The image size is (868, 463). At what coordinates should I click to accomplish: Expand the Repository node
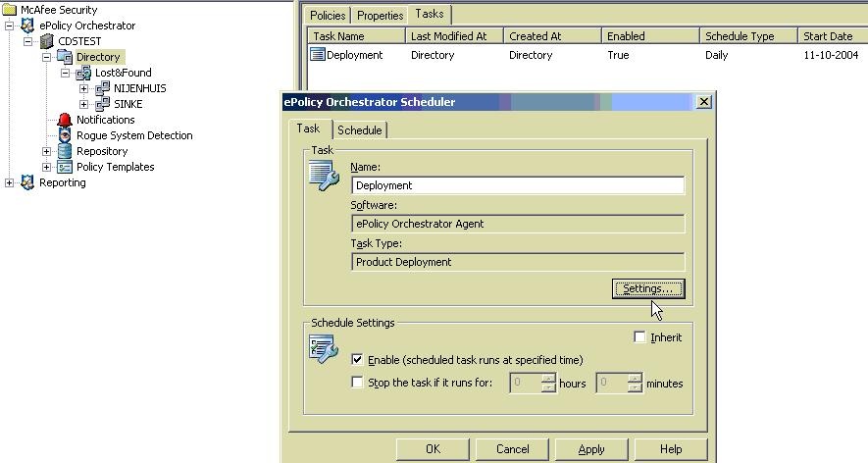click(46, 151)
